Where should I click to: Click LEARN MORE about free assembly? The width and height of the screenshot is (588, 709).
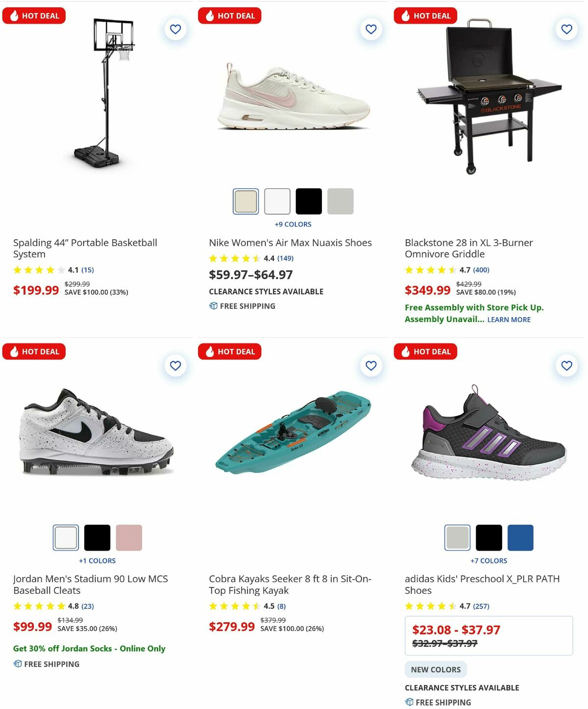click(x=508, y=319)
